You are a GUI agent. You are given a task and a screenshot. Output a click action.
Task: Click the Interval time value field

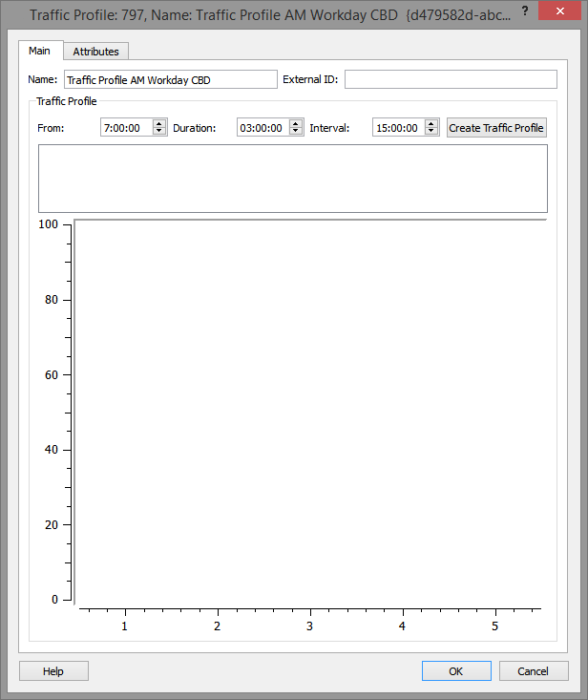pos(397,128)
